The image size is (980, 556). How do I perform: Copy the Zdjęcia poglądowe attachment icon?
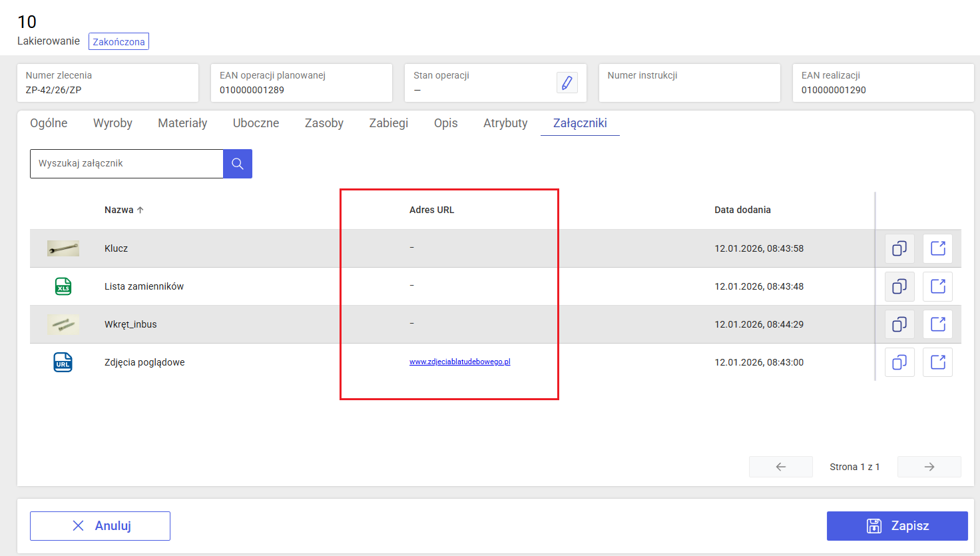(x=899, y=362)
